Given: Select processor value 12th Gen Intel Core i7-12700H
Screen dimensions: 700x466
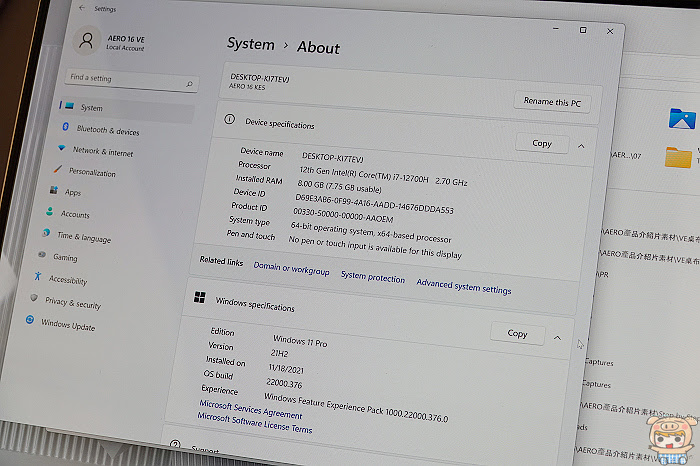Looking at the screenshot, I should tap(383, 176).
